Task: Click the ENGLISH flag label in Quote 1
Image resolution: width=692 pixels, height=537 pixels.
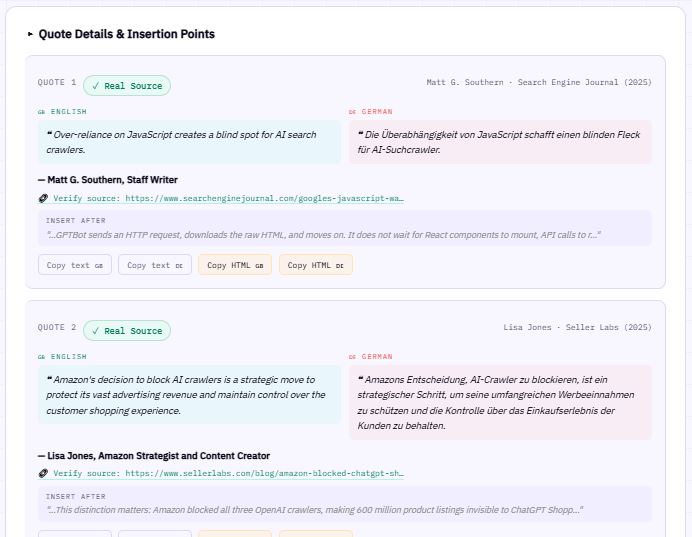Action: (x=62, y=112)
